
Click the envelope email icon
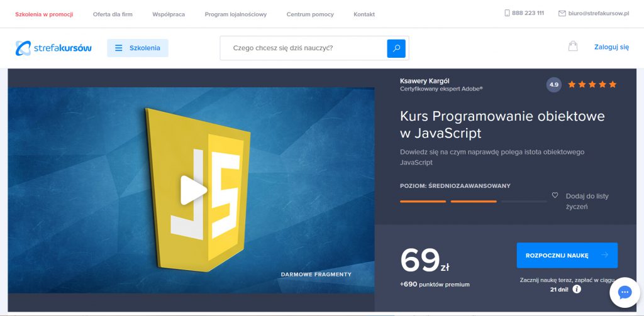(562, 13)
